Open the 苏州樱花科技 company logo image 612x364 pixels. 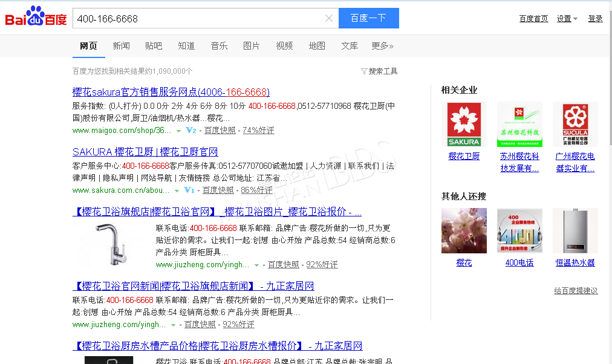tap(519, 125)
